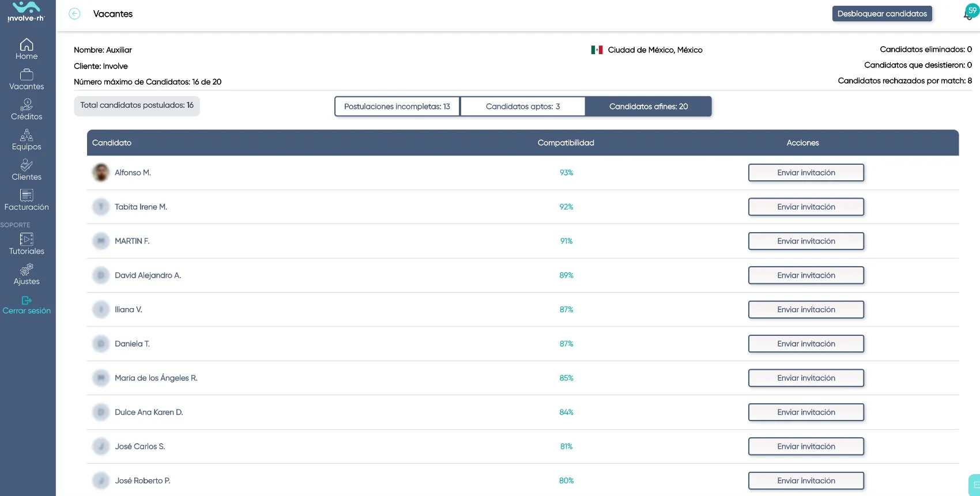Click the Candidato column header
980x496 pixels.
pyautogui.click(x=112, y=143)
